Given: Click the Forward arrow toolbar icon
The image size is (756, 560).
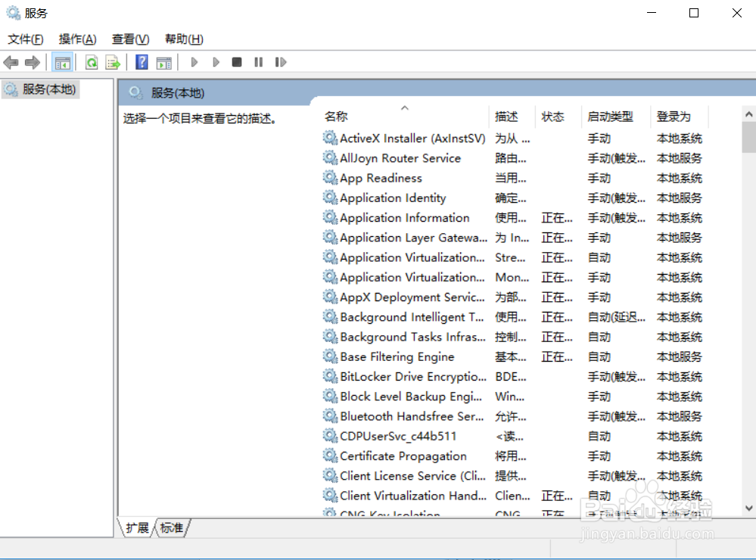Looking at the screenshot, I should 33,62.
